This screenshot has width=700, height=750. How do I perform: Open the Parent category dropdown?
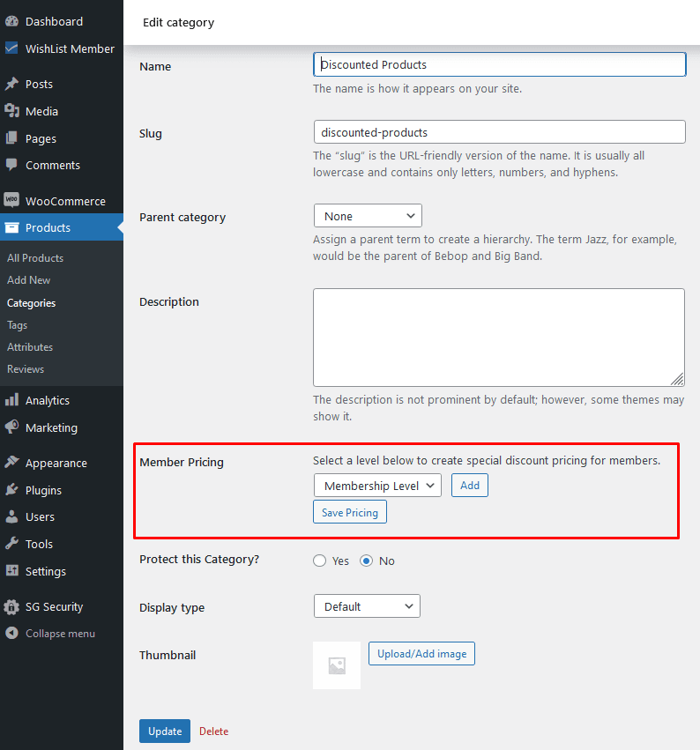[368, 216]
